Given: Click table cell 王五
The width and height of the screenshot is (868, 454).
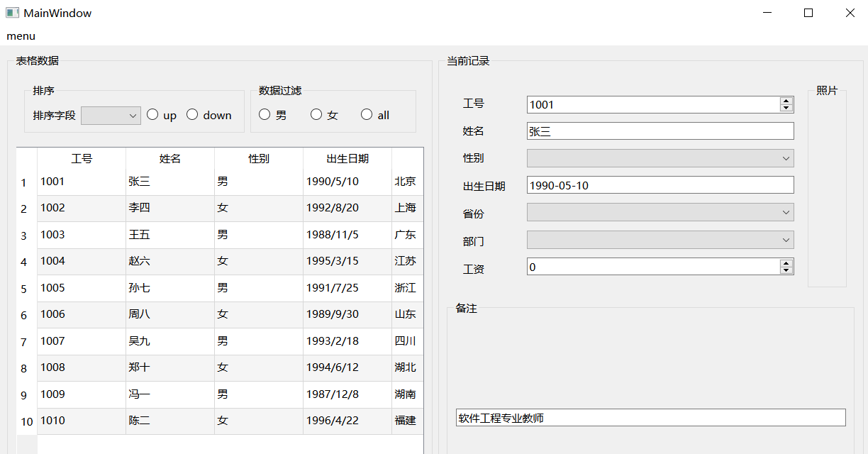Looking at the screenshot, I should pos(170,236).
